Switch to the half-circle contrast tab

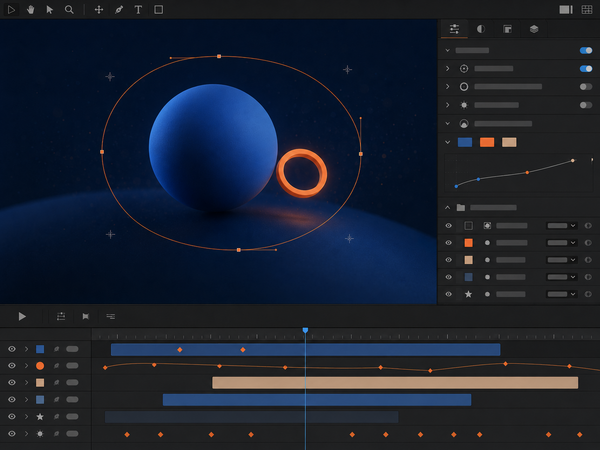[481, 29]
